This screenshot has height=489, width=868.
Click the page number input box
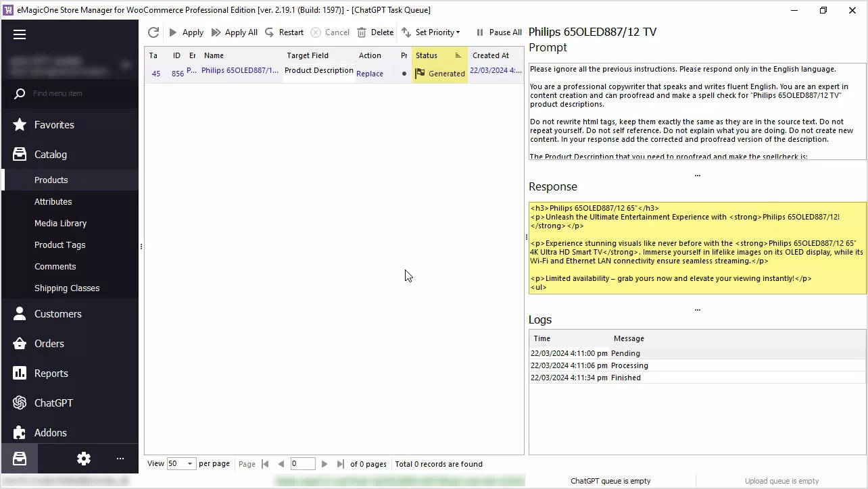click(x=302, y=464)
